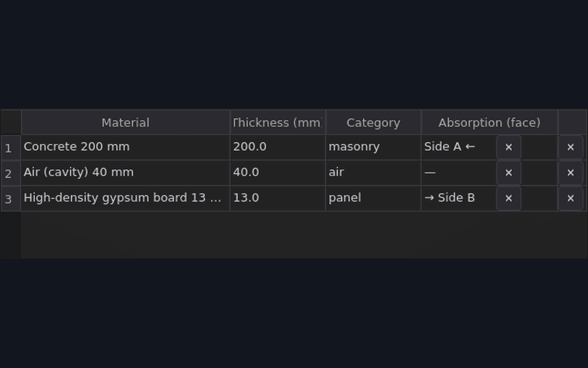Select the table's top-left corner cell
Image resolution: width=588 pixels, height=368 pixels.
point(11,122)
